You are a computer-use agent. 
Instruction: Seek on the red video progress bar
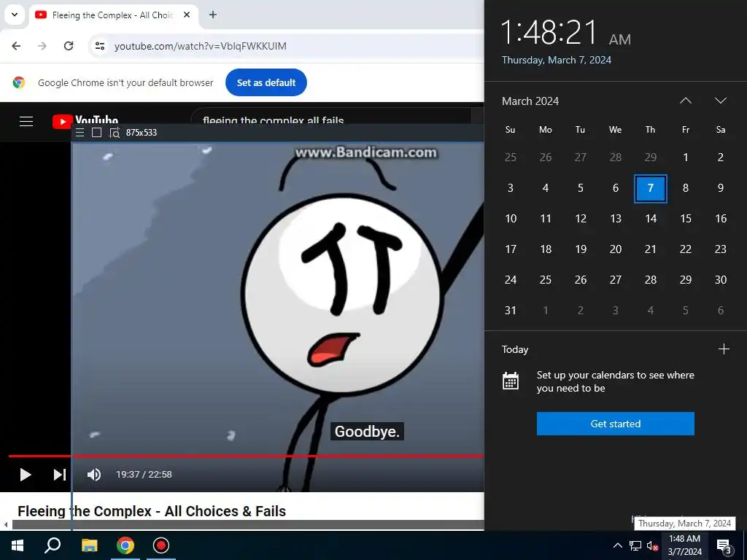[246, 456]
